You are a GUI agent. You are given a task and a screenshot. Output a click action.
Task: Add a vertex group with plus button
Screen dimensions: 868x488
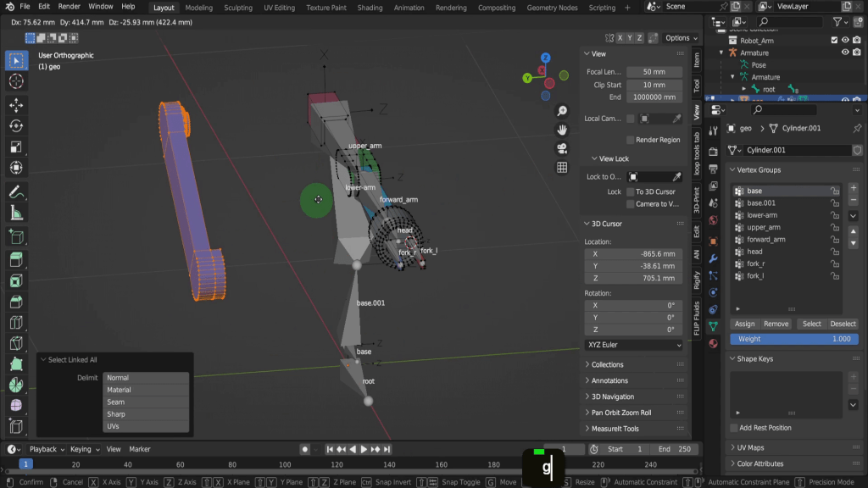coord(853,188)
